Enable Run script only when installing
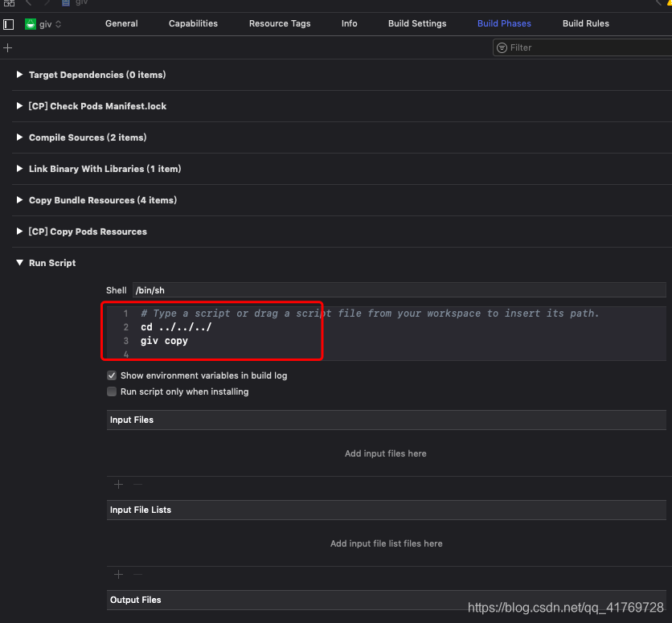The image size is (672, 623). click(112, 391)
